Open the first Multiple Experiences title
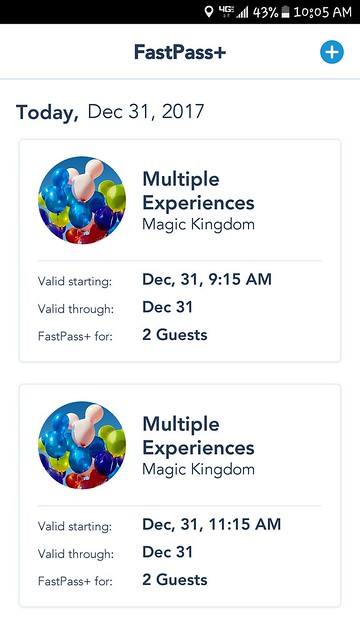This screenshot has width=360, height=640. (198, 191)
